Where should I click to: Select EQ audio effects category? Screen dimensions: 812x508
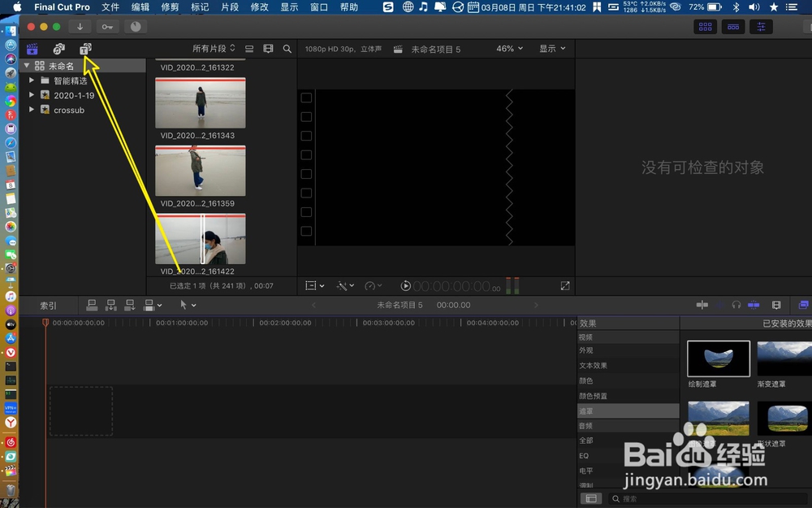coord(628,456)
